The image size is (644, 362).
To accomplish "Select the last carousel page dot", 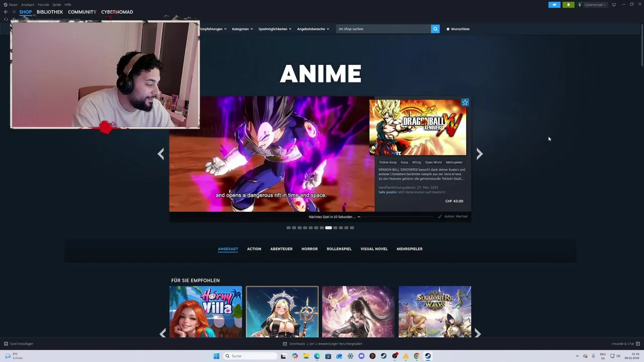I will click(352, 228).
